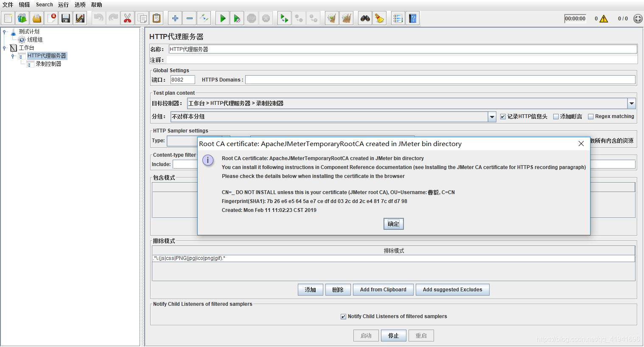
Task: Select 工作台 in the tree
Action: tap(26, 48)
